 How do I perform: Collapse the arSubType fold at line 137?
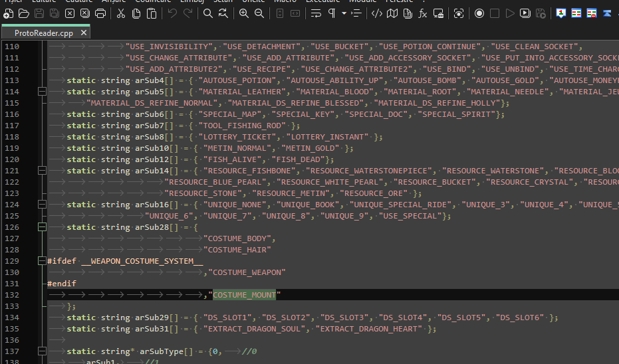pyautogui.click(x=42, y=351)
